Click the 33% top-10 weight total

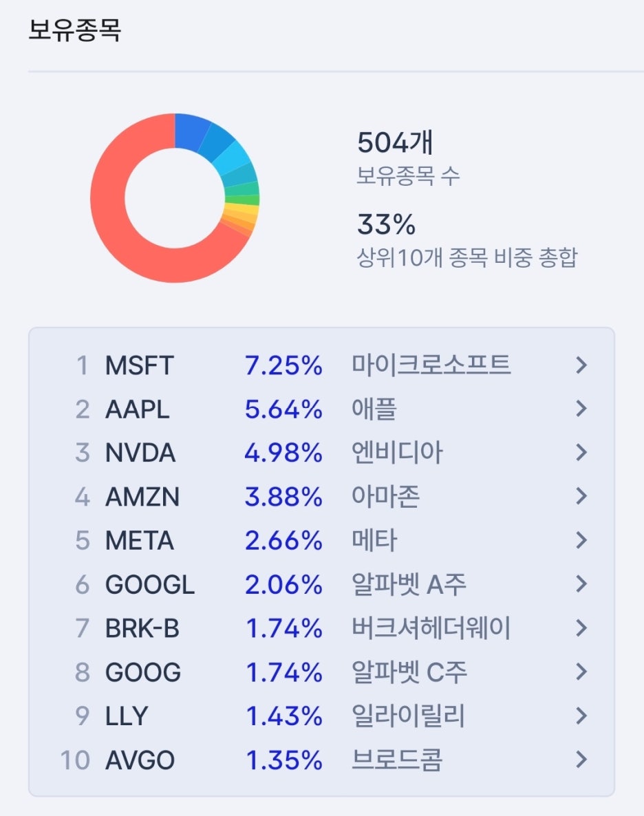pos(386,224)
